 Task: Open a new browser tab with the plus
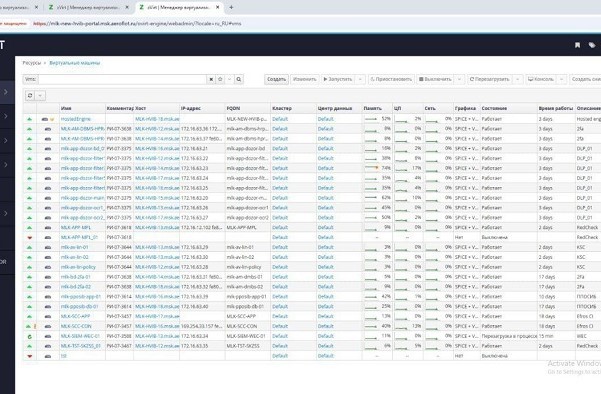point(231,7)
